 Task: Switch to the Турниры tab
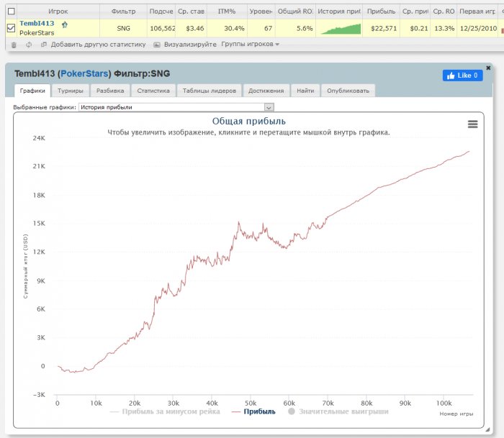[71, 91]
